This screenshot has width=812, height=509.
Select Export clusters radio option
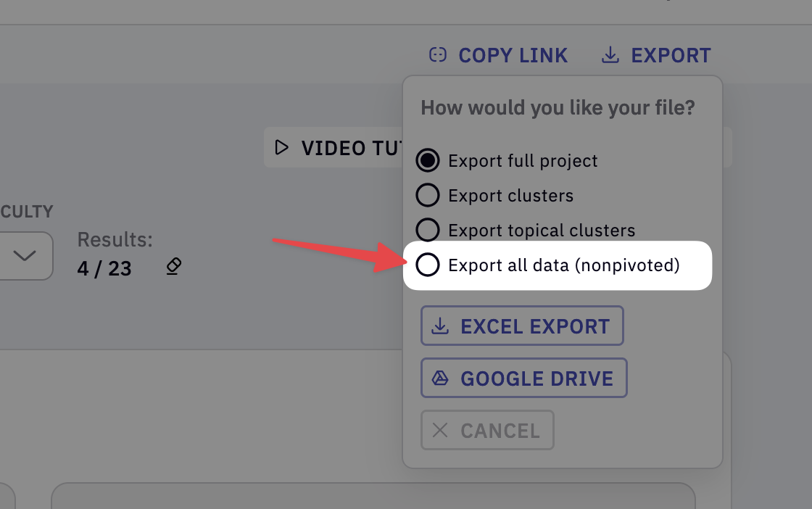pos(428,195)
